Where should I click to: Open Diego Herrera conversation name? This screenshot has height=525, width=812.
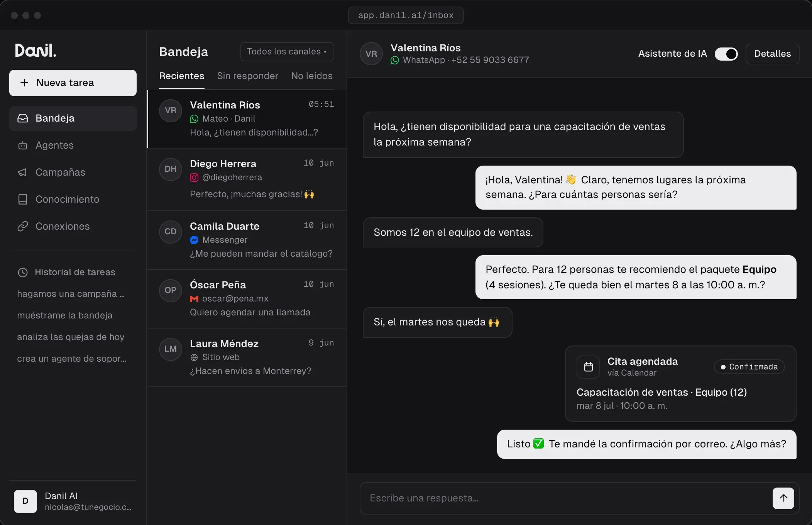[223, 164]
